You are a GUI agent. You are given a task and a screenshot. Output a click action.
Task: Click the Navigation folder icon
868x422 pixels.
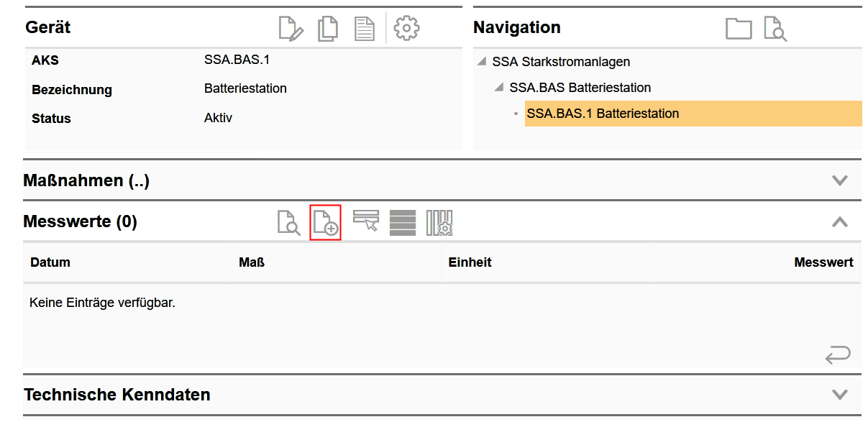[739, 28]
